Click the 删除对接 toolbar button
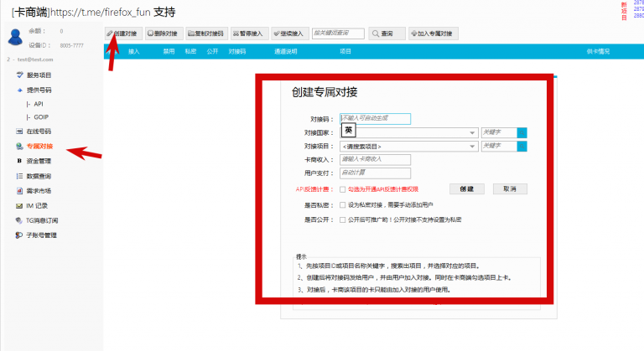This screenshot has width=644, height=351. click(x=164, y=34)
